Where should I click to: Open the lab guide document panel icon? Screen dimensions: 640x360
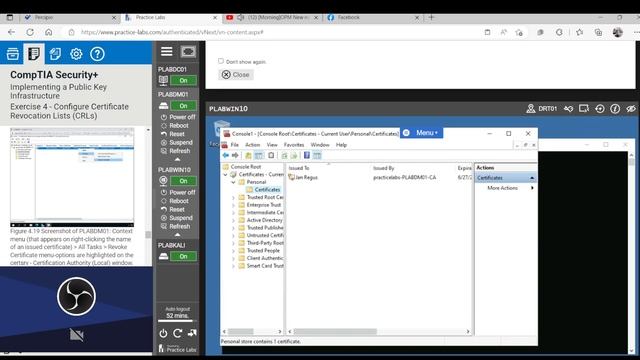(34, 54)
